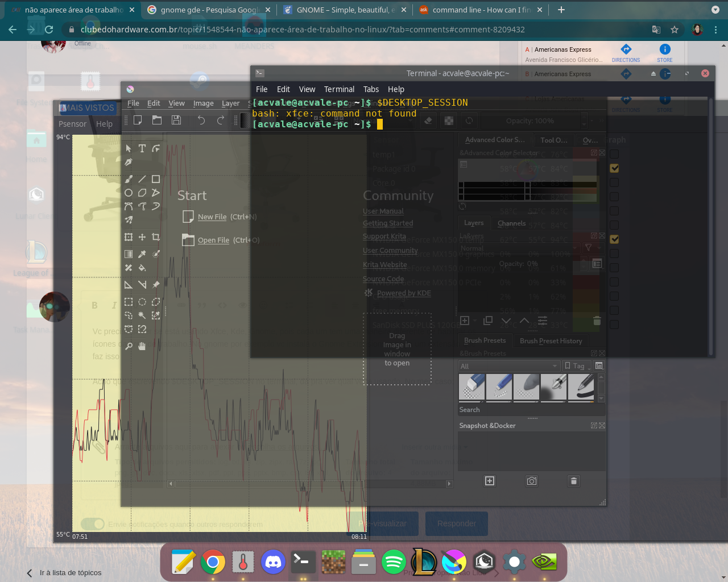Click Krita's Save document toolbar icon
The height and width of the screenshot is (582, 728).
coord(176,120)
